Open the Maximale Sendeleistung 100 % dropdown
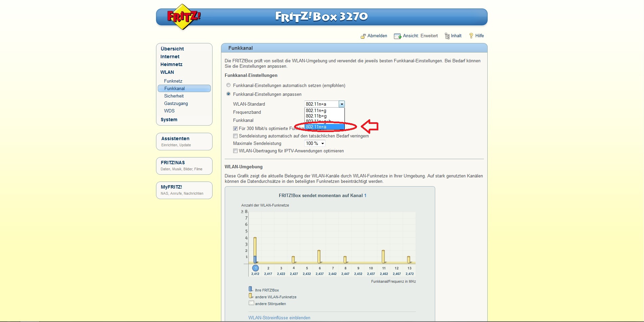 pos(315,143)
